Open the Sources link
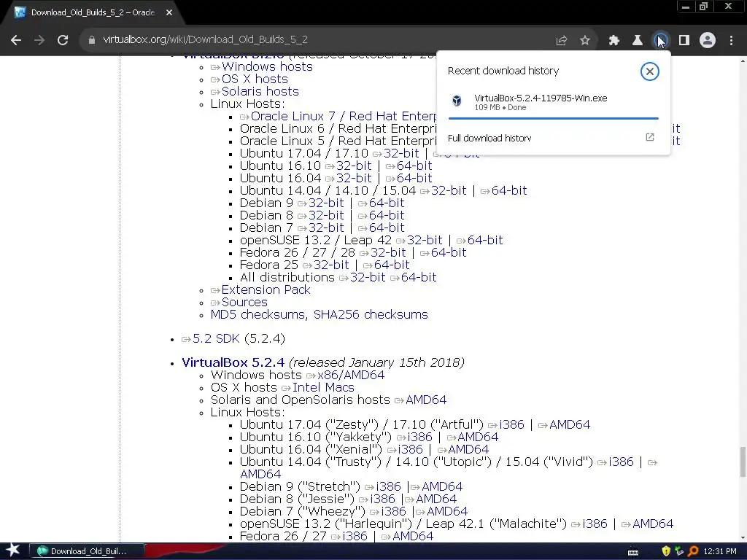This screenshot has width=747, height=560. pyautogui.click(x=244, y=302)
